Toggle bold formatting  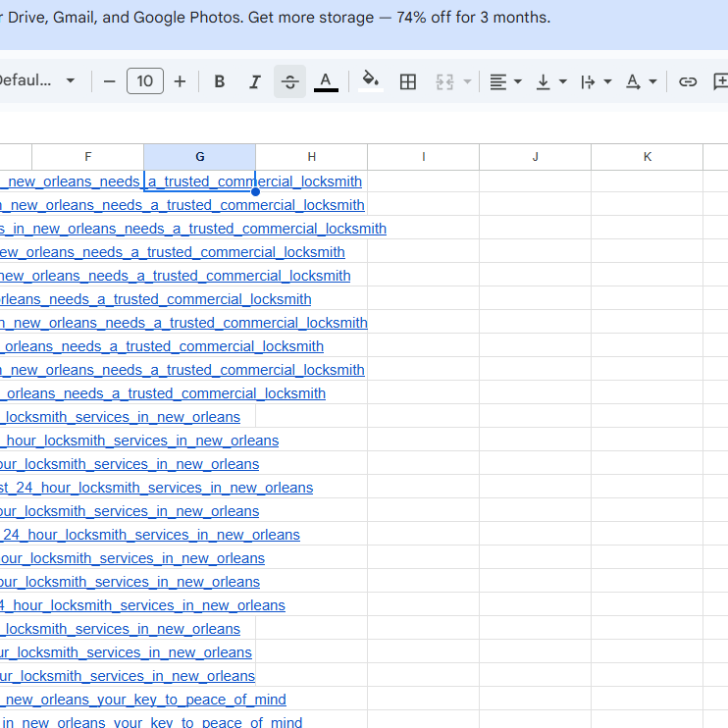pyautogui.click(x=220, y=81)
